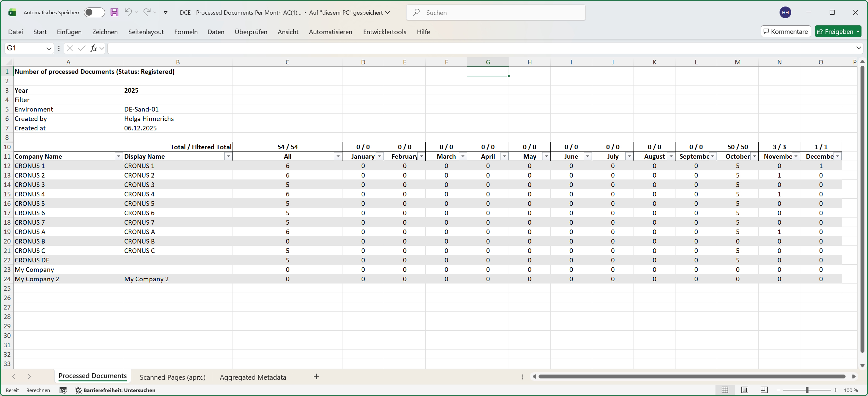Add a new worksheet with the plus icon
Image resolution: width=868 pixels, height=396 pixels.
point(316,377)
